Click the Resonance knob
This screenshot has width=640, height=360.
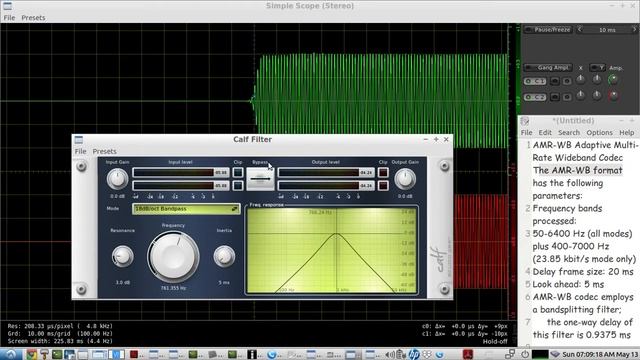[122, 256]
